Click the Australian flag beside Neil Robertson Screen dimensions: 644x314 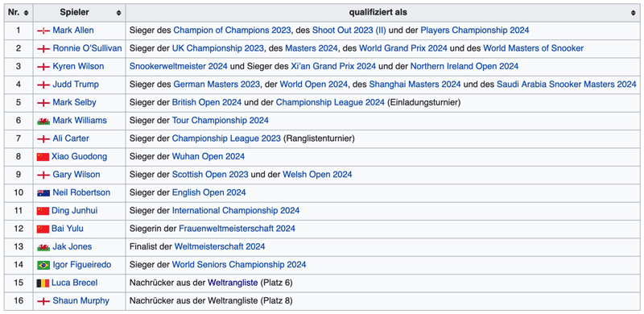43,192
